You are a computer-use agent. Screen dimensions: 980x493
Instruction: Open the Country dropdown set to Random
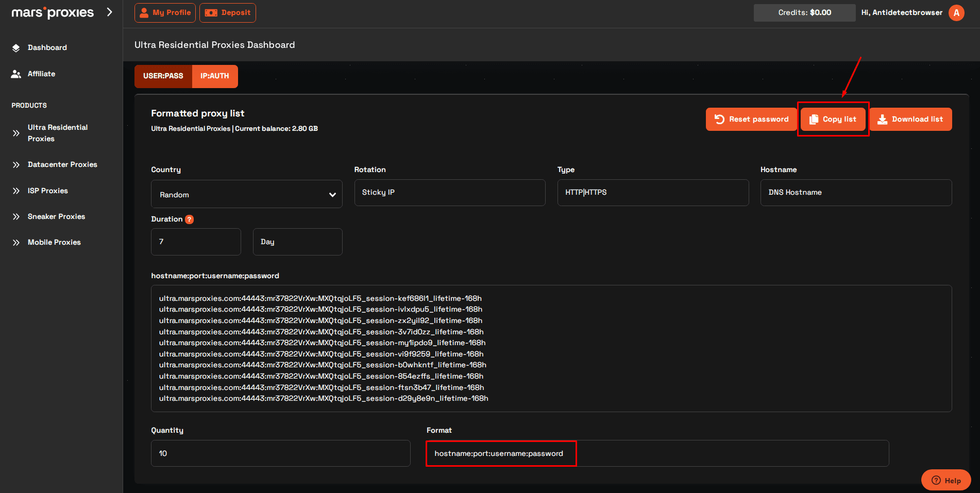click(x=247, y=194)
